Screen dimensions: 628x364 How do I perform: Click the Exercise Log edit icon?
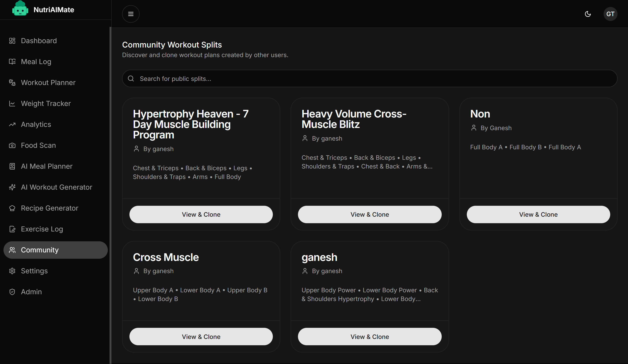[12, 229]
